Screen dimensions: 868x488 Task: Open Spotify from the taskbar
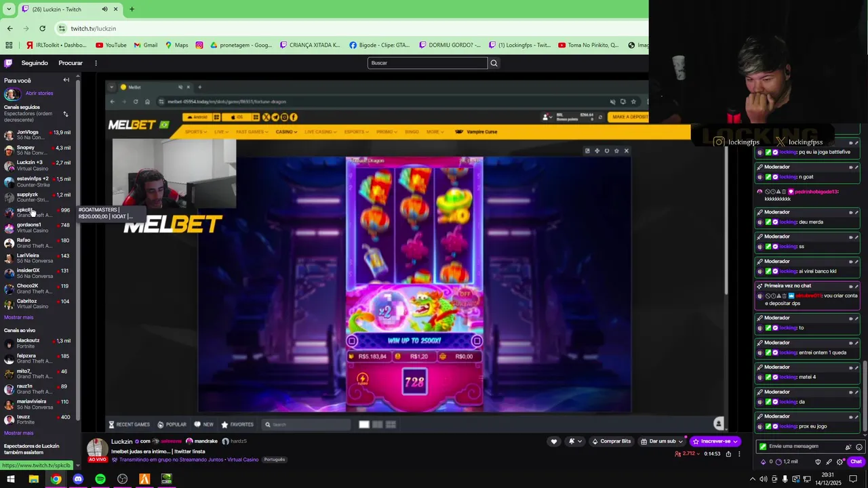point(100,479)
